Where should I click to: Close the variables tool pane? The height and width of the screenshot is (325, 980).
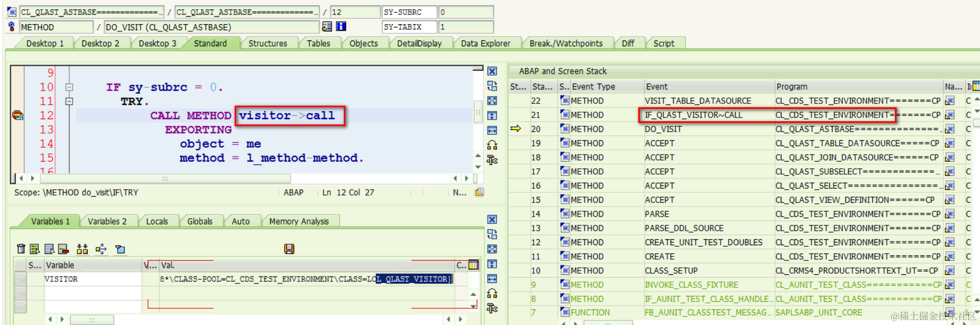point(492,219)
